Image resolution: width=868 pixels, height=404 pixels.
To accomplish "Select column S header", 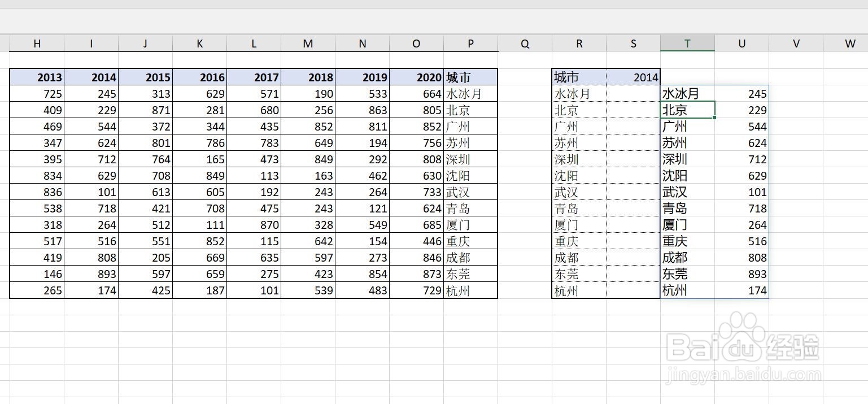I will click(633, 44).
